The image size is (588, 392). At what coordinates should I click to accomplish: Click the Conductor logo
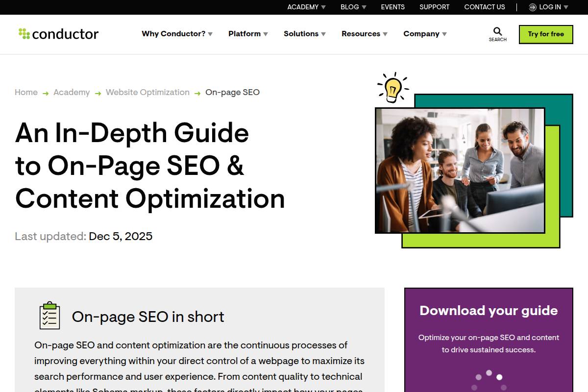coord(58,34)
